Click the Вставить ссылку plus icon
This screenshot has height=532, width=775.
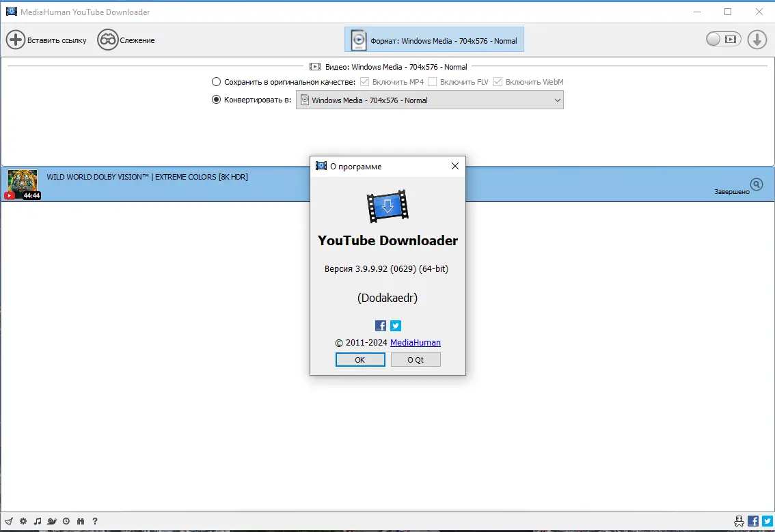point(15,40)
